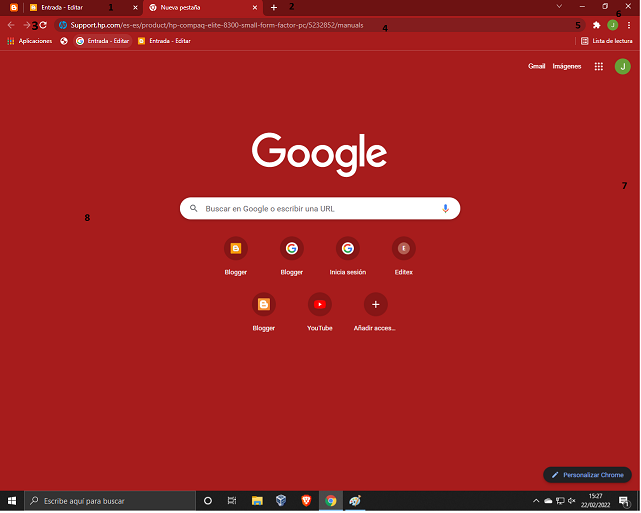Open clock and date 22/02/2022
This screenshot has height=513, width=641.
click(595, 501)
